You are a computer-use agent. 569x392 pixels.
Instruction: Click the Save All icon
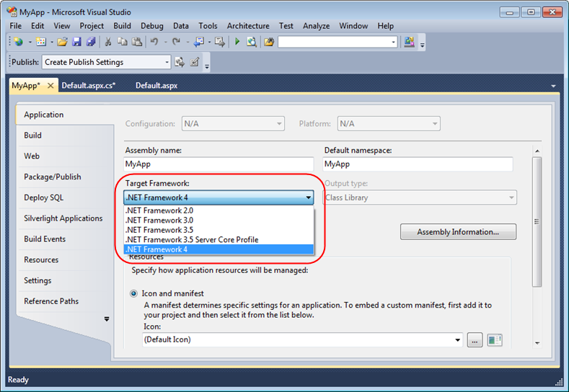[x=91, y=42]
